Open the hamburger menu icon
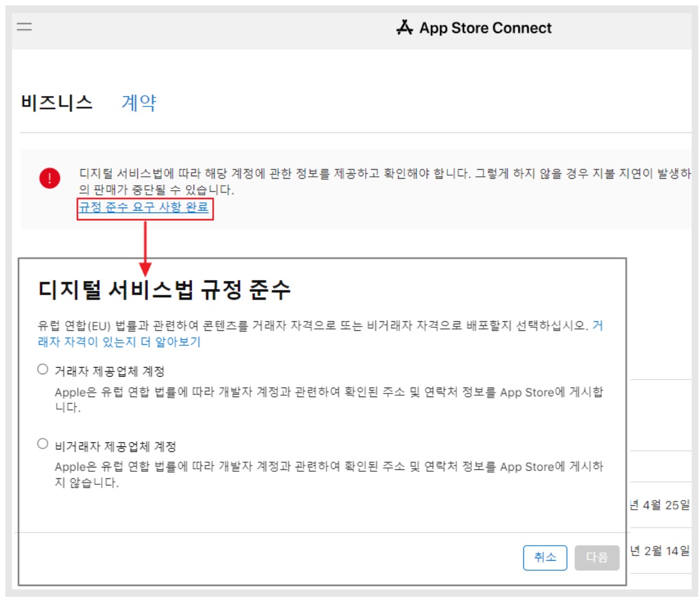700x598 pixels. pos(24,27)
